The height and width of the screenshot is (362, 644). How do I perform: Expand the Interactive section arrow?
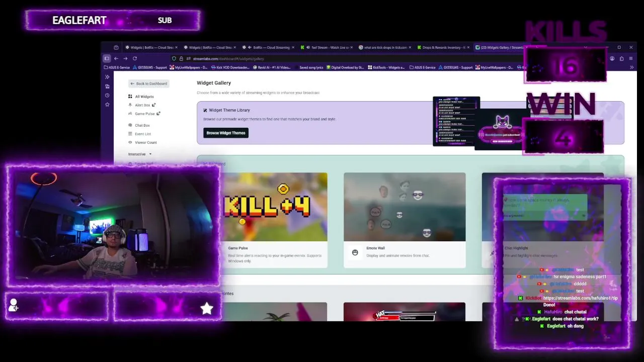[x=150, y=154]
